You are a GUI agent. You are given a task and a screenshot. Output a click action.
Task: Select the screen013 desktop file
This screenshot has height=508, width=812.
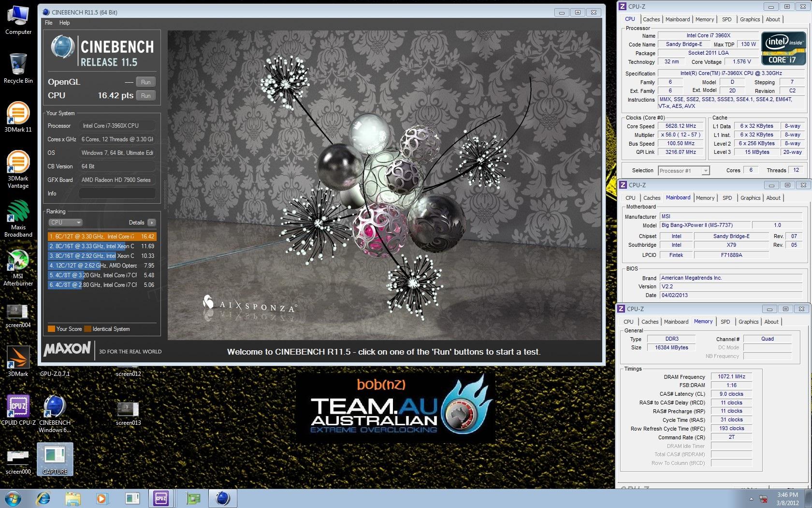(x=128, y=414)
